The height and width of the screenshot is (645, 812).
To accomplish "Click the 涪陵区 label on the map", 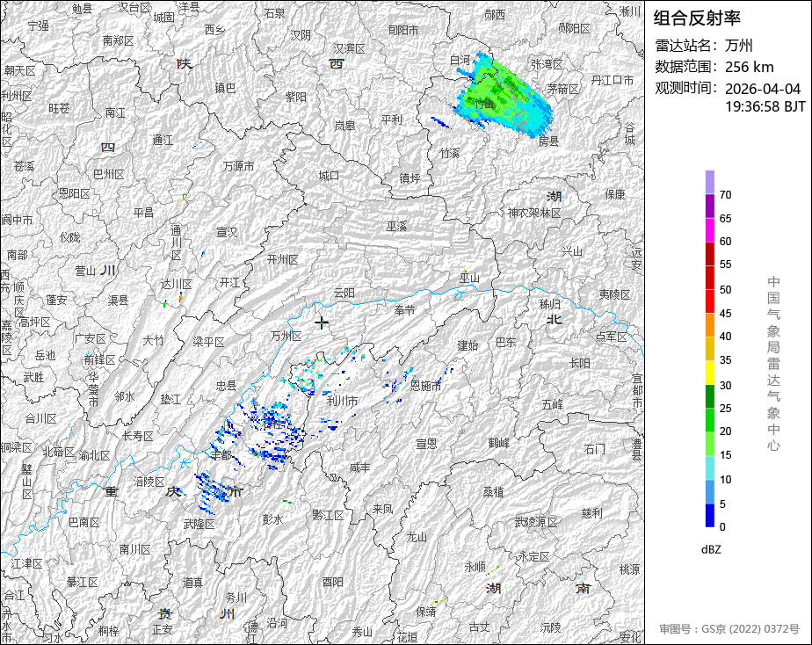I will (149, 482).
